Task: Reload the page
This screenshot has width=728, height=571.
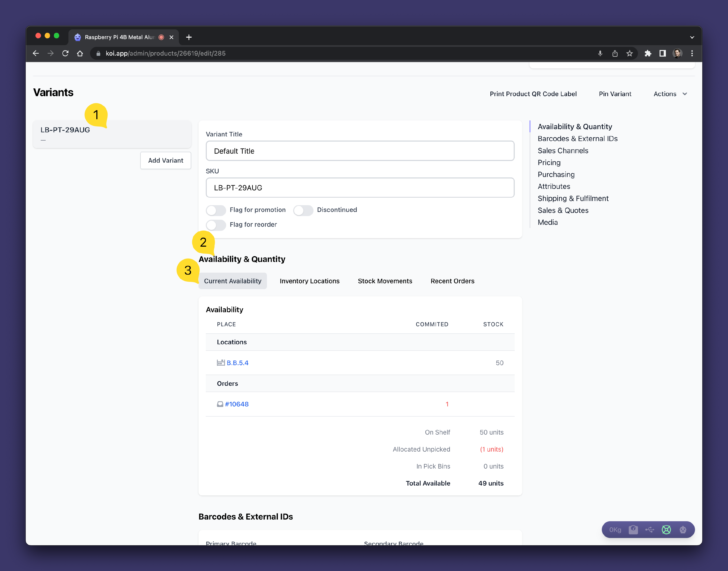Action: click(x=66, y=53)
